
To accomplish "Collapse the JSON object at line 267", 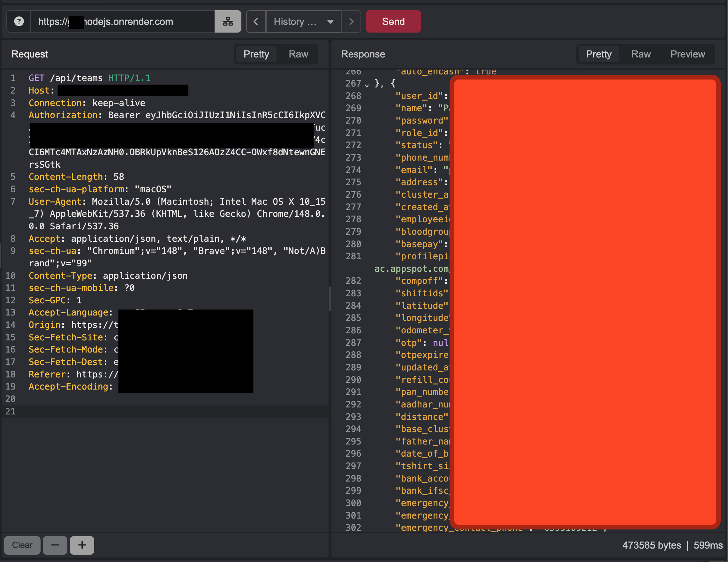I will (367, 85).
